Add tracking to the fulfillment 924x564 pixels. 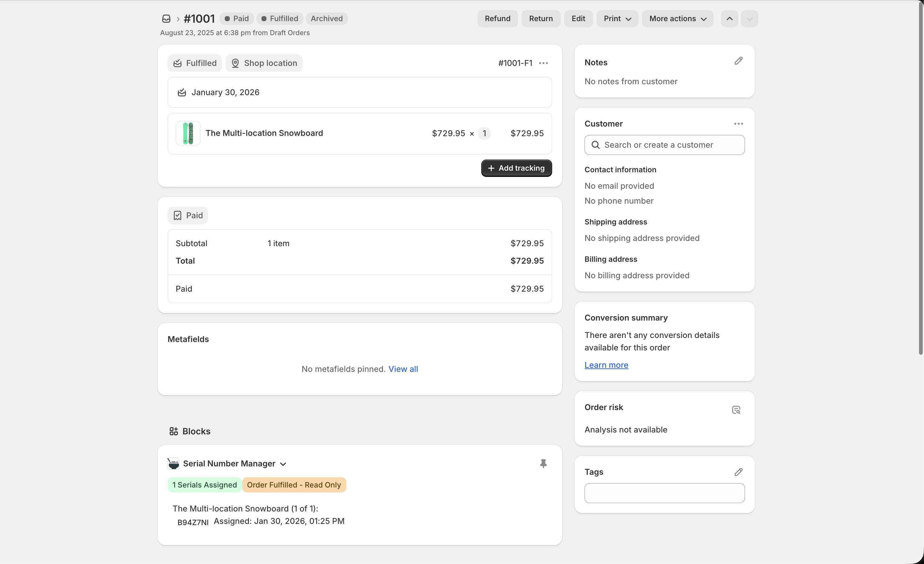pyautogui.click(x=516, y=168)
